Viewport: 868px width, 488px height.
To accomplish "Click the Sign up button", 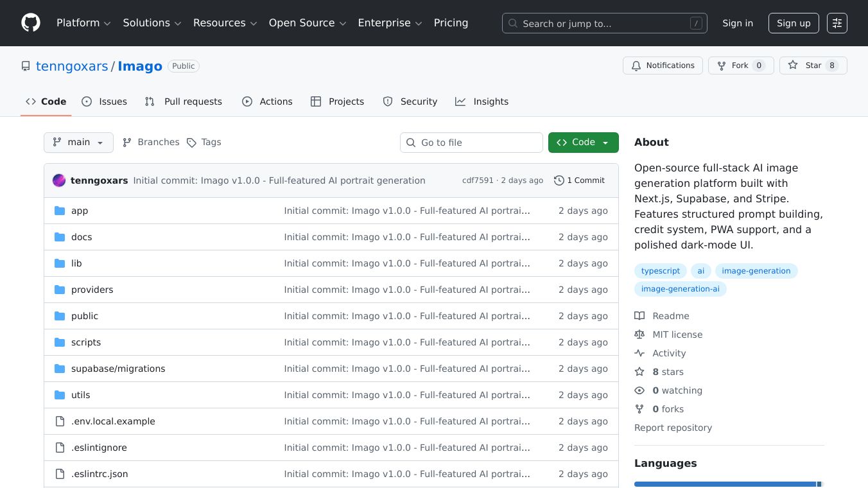I will (x=793, y=23).
